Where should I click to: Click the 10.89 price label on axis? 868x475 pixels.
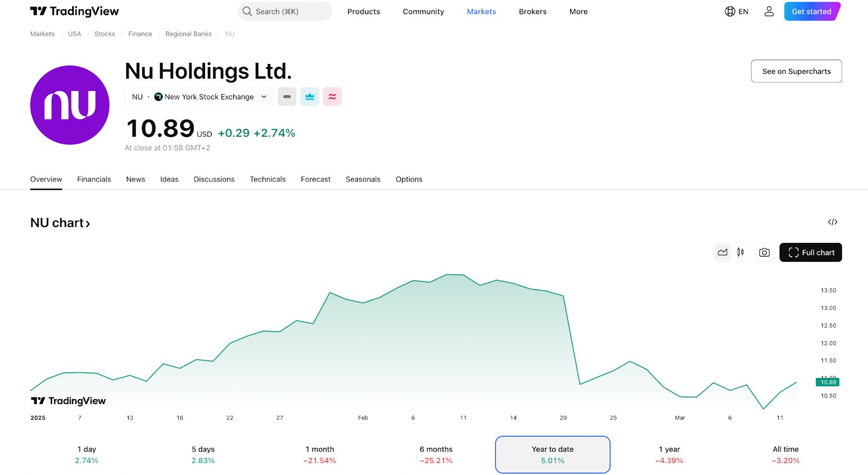tap(828, 382)
